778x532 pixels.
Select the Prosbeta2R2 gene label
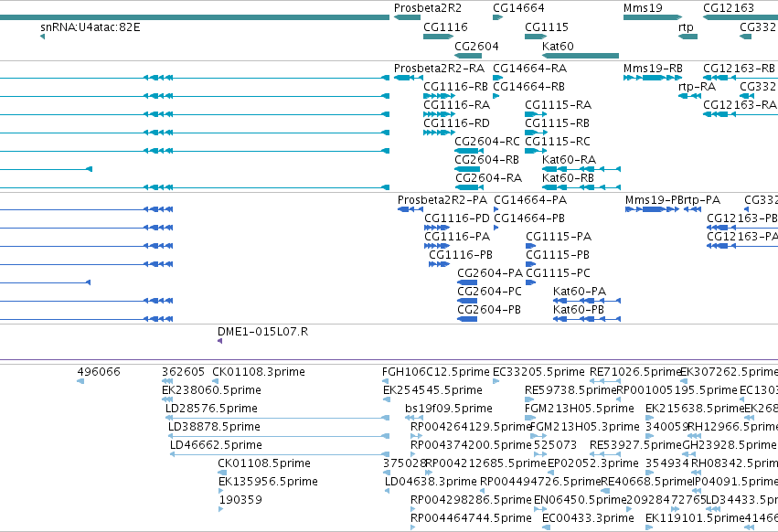click(x=427, y=8)
